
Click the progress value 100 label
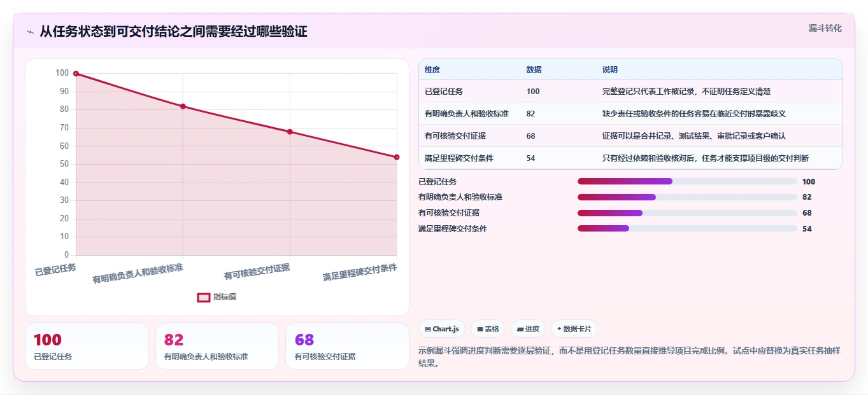(809, 182)
